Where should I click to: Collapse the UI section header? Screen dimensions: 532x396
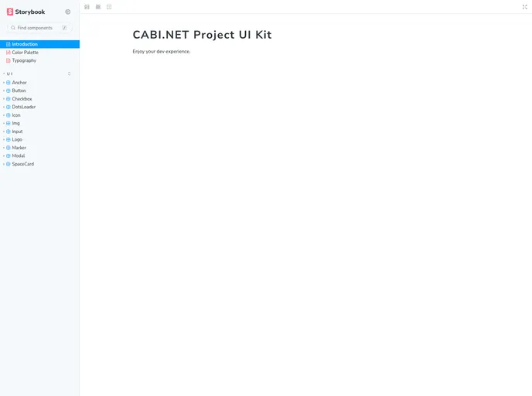(x=9, y=73)
